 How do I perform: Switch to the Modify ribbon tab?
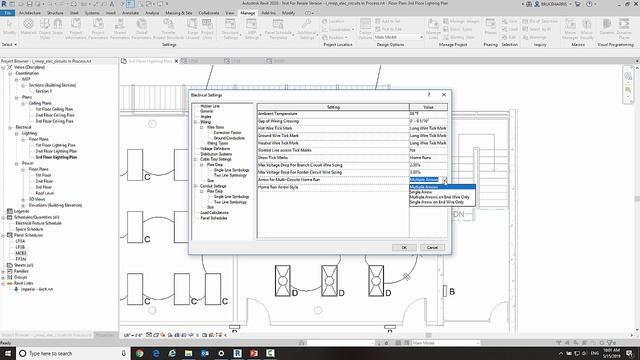click(x=289, y=13)
